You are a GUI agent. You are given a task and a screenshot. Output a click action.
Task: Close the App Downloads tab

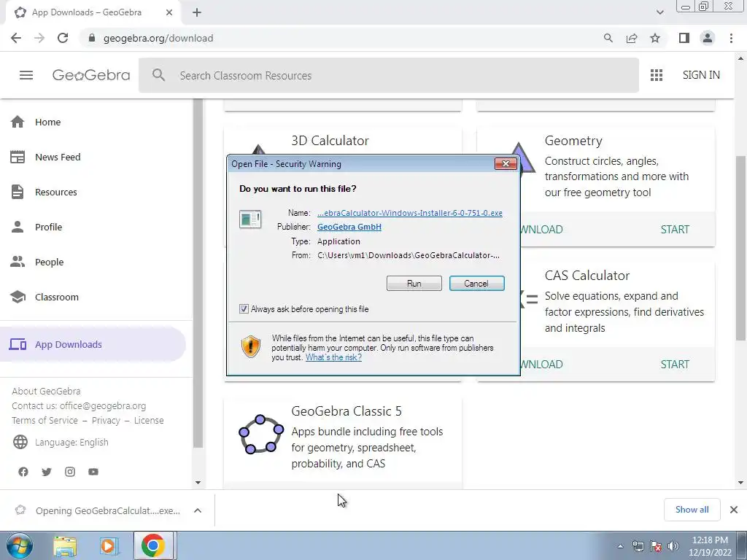pyautogui.click(x=169, y=12)
